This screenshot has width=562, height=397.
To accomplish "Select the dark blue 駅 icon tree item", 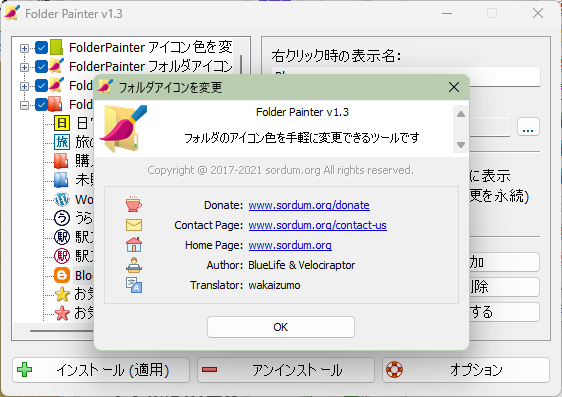I will 62,237.
